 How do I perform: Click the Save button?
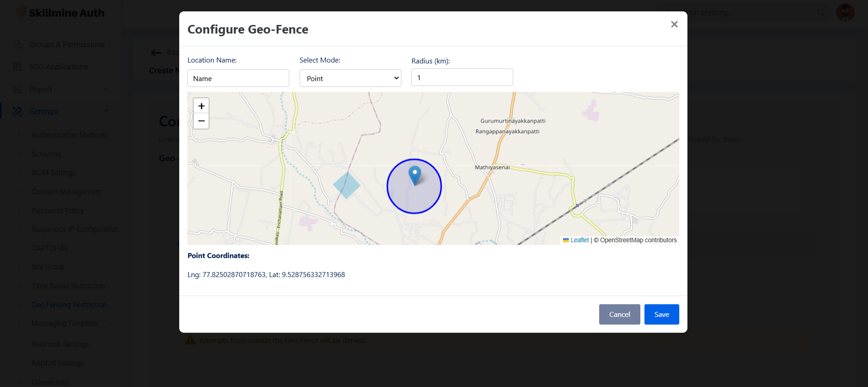click(661, 315)
